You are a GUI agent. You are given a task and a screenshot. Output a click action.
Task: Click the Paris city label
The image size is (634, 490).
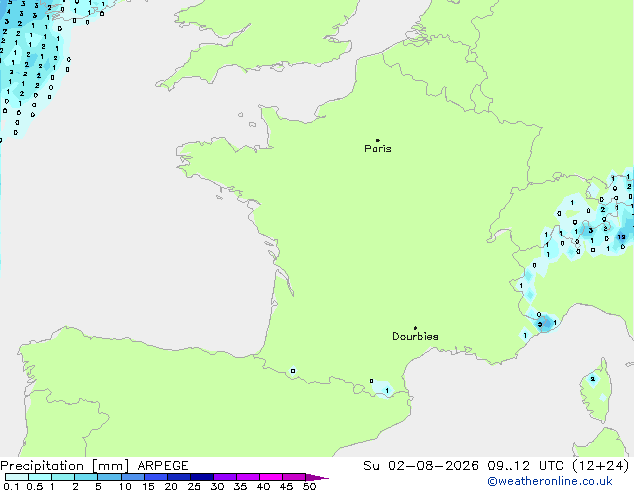[378, 149]
